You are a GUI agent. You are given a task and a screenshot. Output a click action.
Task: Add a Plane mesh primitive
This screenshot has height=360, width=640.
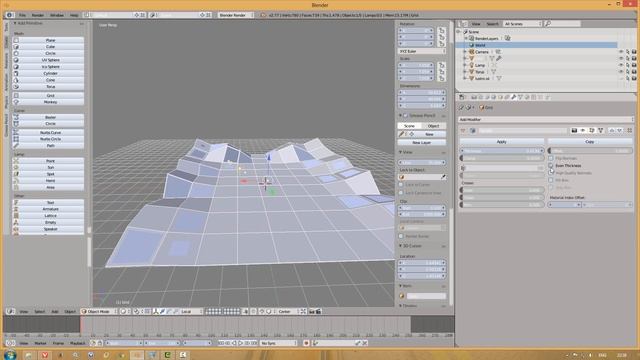click(x=48, y=40)
